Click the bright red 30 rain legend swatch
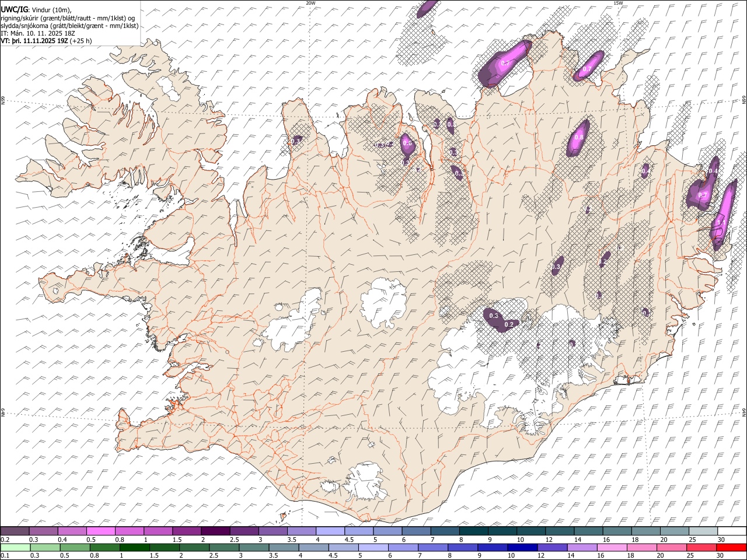 [x=731, y=547]
